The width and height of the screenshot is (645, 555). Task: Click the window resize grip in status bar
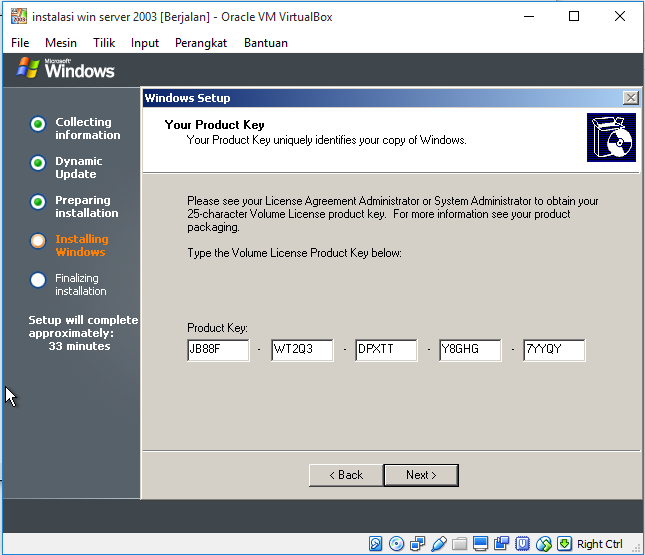tap(636, 548)
